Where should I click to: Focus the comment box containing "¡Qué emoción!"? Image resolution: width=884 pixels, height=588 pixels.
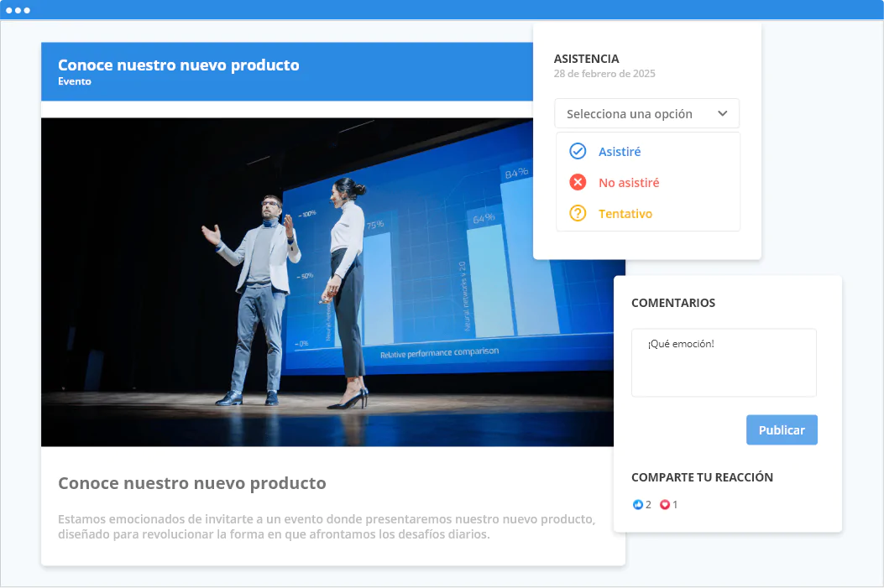coord(724,362)
